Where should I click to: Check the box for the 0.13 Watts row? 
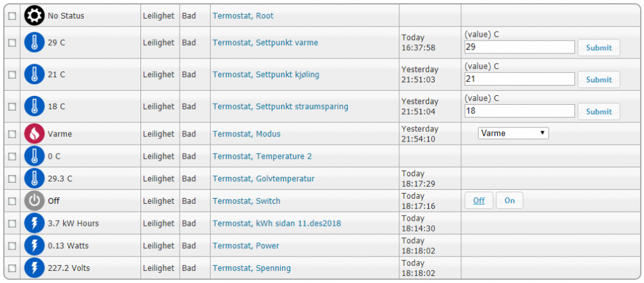12,246
